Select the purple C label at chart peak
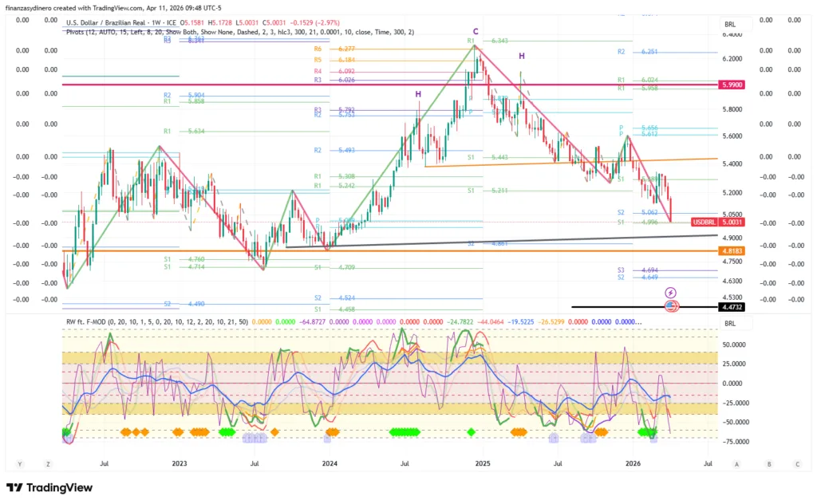The height and width of the screenshot is (504, 817). click(476, 31)
